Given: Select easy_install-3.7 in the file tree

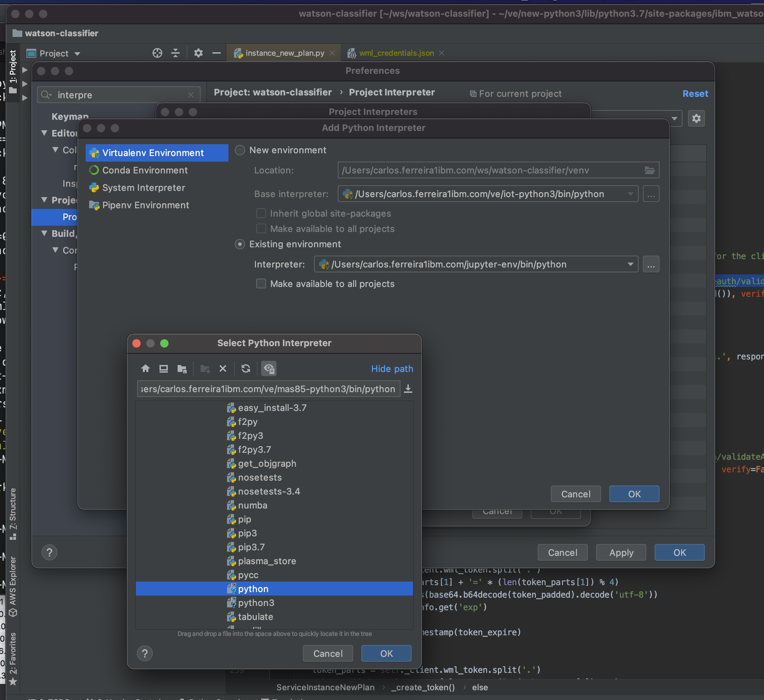Looking at the screenshot, I should (x=274, y=408).
